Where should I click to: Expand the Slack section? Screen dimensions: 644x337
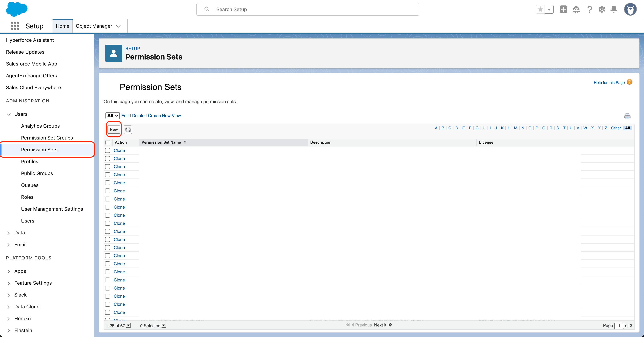point(9,295)
